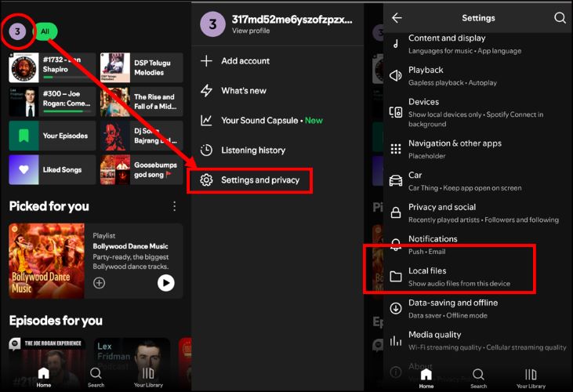This screenshot has height=392, width=573.
Task: Open Media quality settings
Action: pos(478,340)
